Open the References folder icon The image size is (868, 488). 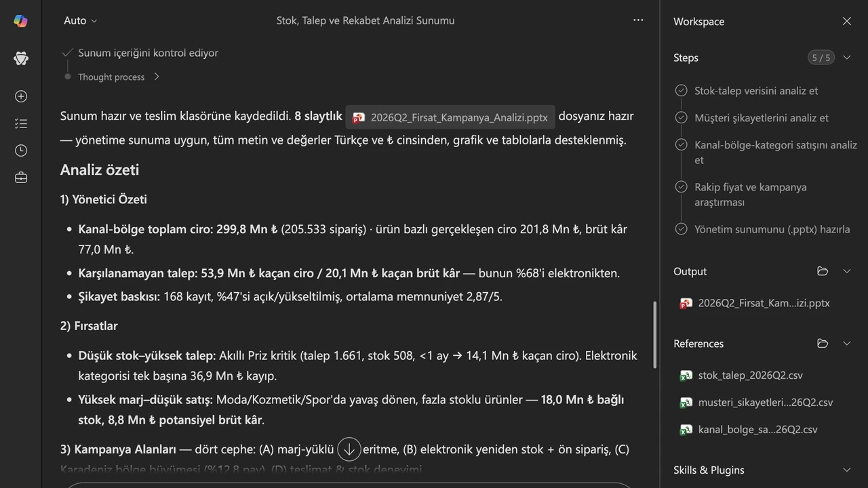pos(823,344)
